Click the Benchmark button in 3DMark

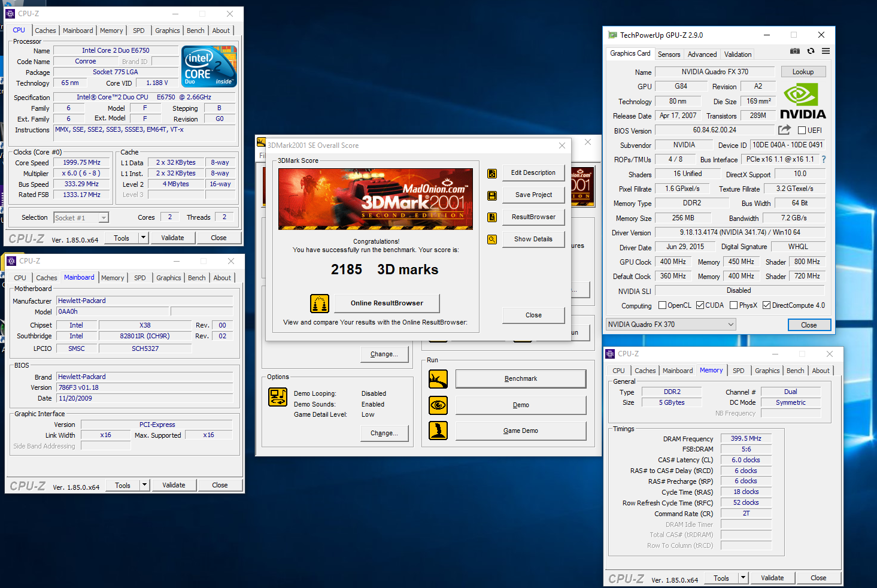521,378
